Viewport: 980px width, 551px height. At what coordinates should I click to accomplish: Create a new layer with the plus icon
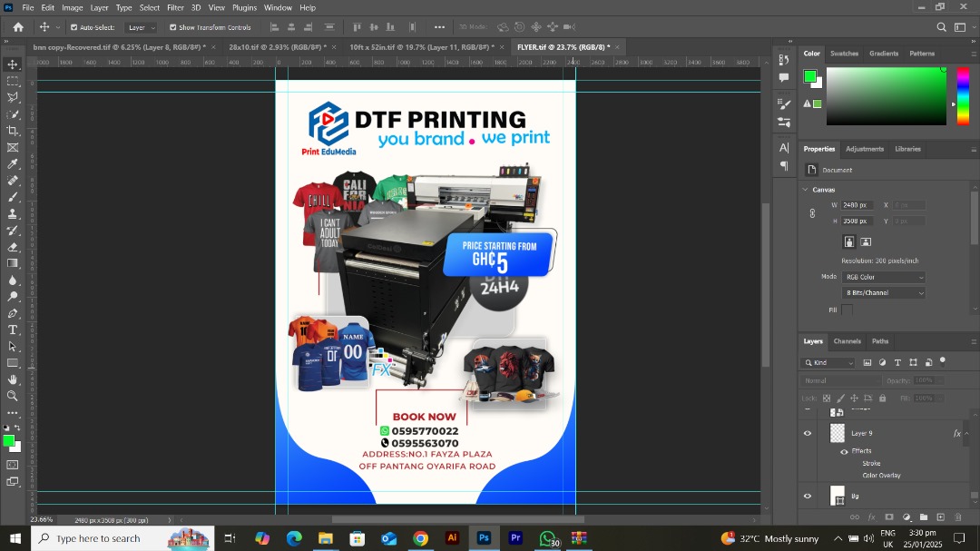(941, 517)
